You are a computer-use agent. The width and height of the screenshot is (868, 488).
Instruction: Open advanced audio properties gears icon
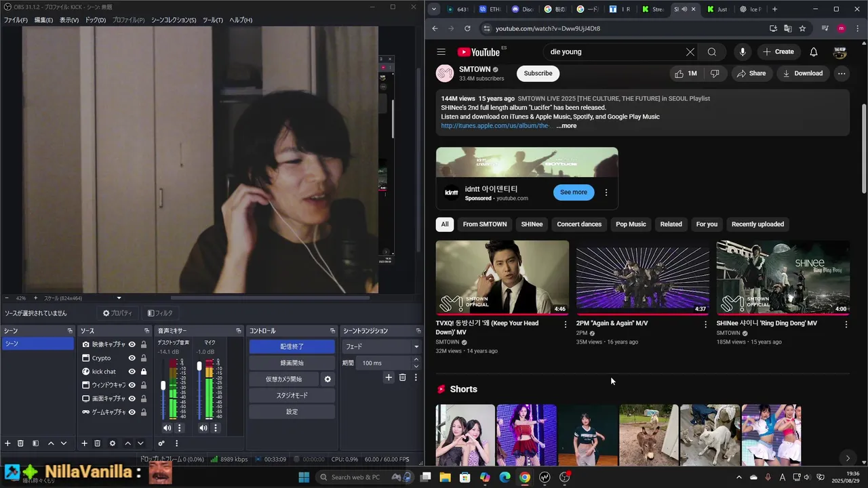click(x=161, y=443)
